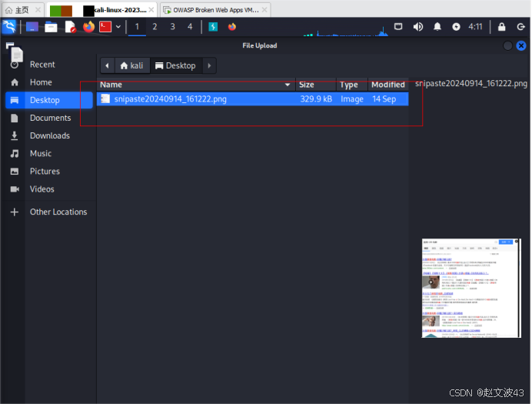
Task: Open Videos in the sidebar
Action: [42, 189]
